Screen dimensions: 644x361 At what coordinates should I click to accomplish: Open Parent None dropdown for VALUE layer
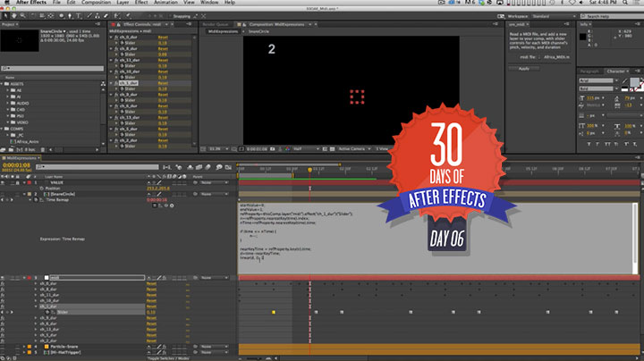point(215,182)
